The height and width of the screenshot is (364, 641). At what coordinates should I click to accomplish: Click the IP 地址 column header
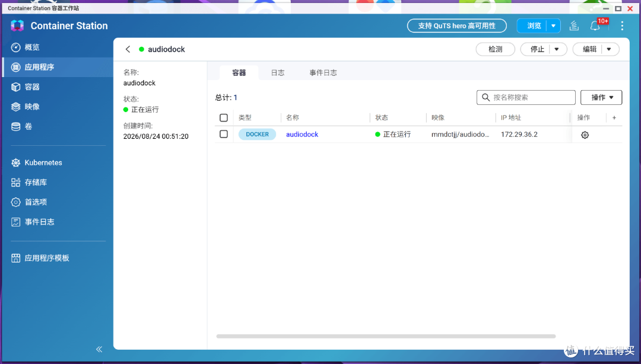[511, 117]
